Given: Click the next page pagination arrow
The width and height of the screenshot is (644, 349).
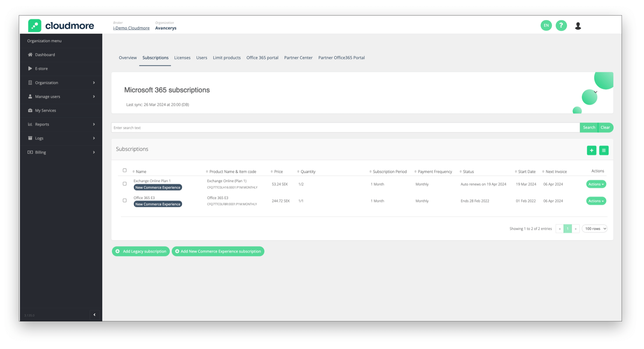Looking at the screenshot, I should point(576,229).
